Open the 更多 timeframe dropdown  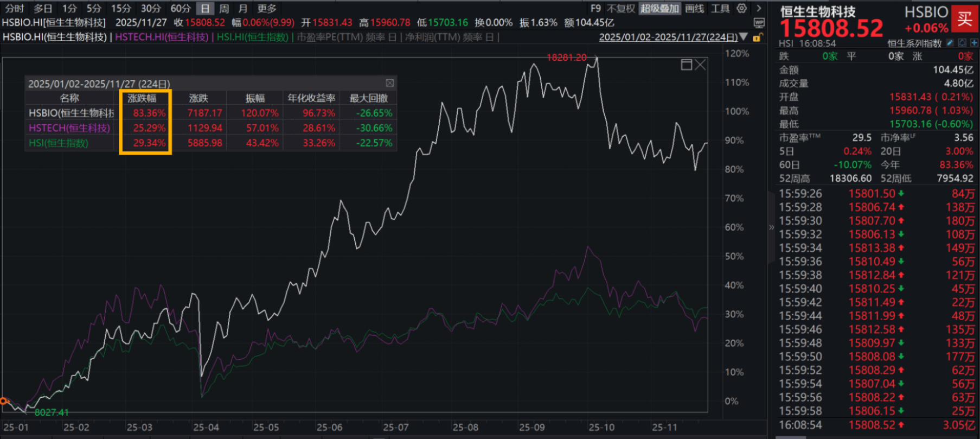pyautogui.click(x=266, y=9)
